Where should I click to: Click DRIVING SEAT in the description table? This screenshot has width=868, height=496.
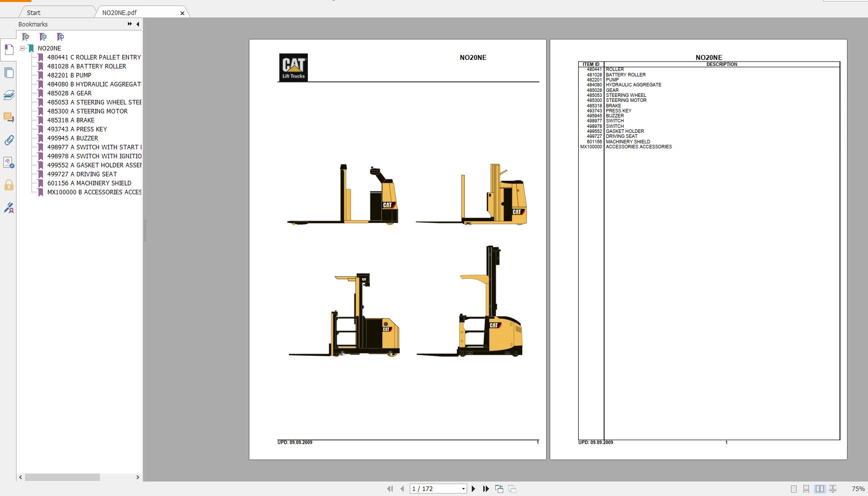(622, 136)
